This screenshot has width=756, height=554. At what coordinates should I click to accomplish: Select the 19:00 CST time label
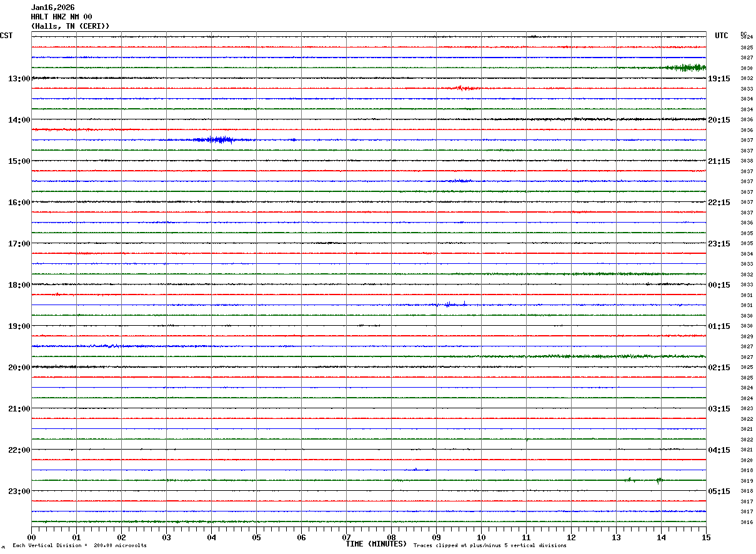click(19, 326)
